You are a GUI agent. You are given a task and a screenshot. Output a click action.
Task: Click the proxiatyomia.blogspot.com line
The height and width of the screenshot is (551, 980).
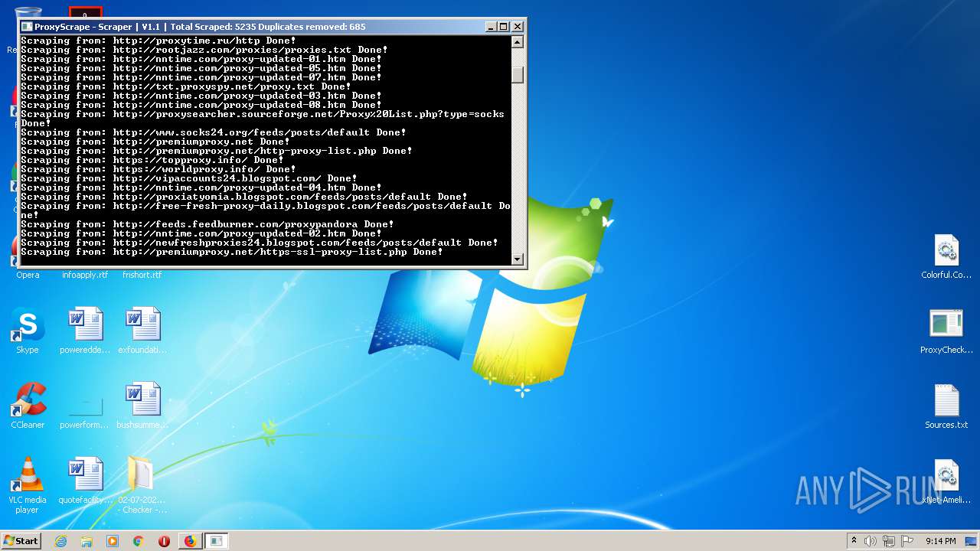tap(244, 197)
